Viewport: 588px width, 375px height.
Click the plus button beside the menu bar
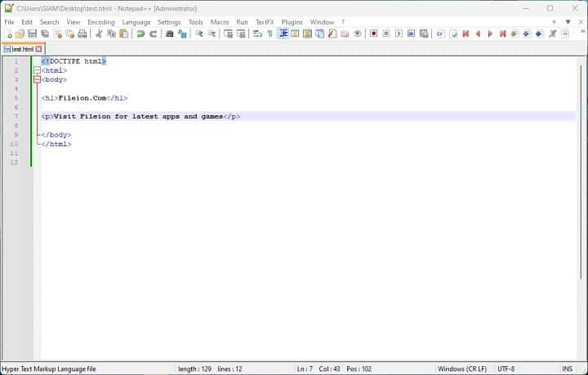pos(554,22)
